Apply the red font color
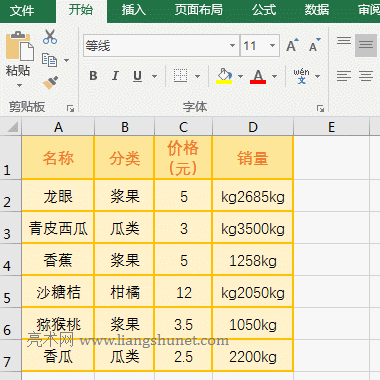The width and height of the screenshot is (380, 380). click(x=258, y=76)
